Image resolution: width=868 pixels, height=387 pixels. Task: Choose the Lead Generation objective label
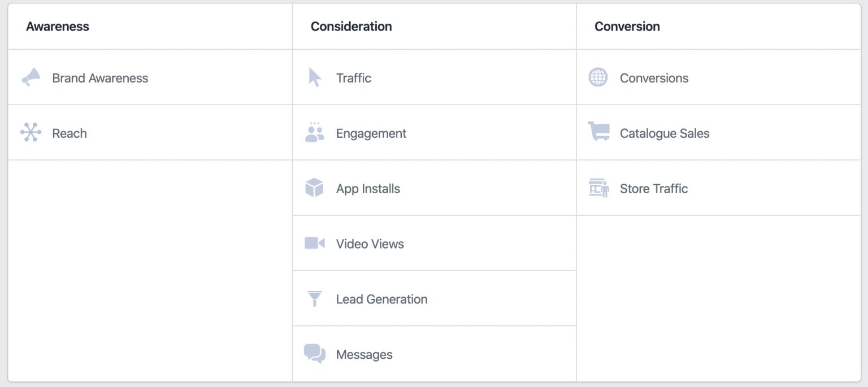tap(381, 300)
